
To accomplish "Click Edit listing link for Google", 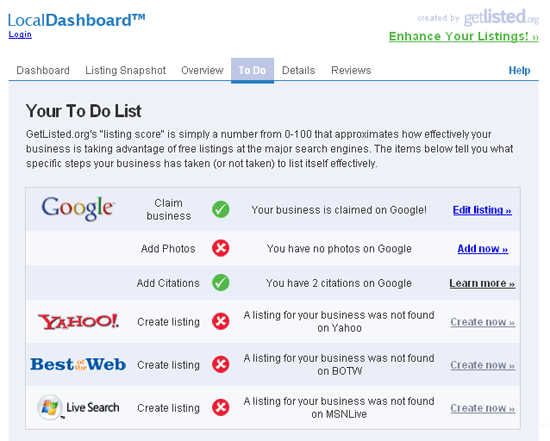I will click(x=482, y=210).
